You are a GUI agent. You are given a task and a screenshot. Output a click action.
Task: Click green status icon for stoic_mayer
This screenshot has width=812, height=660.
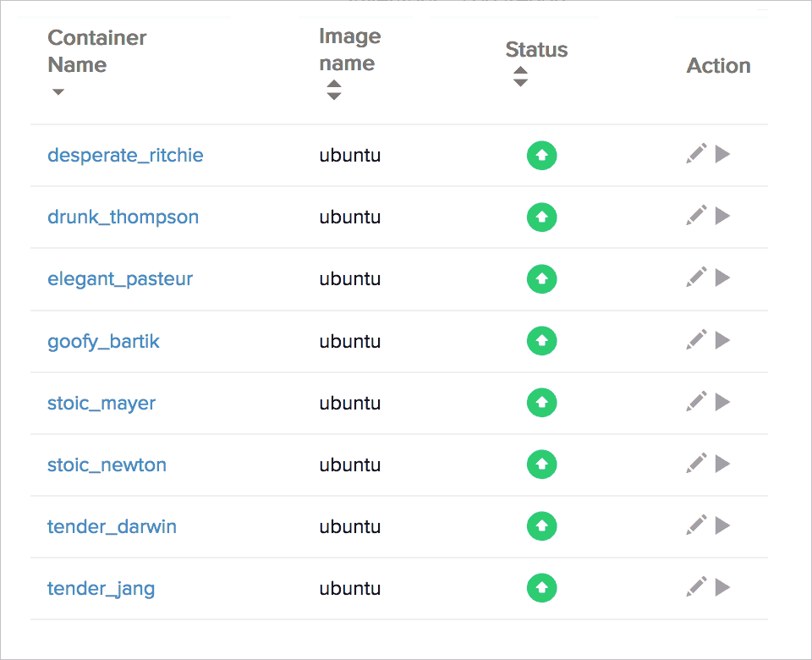[541, 403]
